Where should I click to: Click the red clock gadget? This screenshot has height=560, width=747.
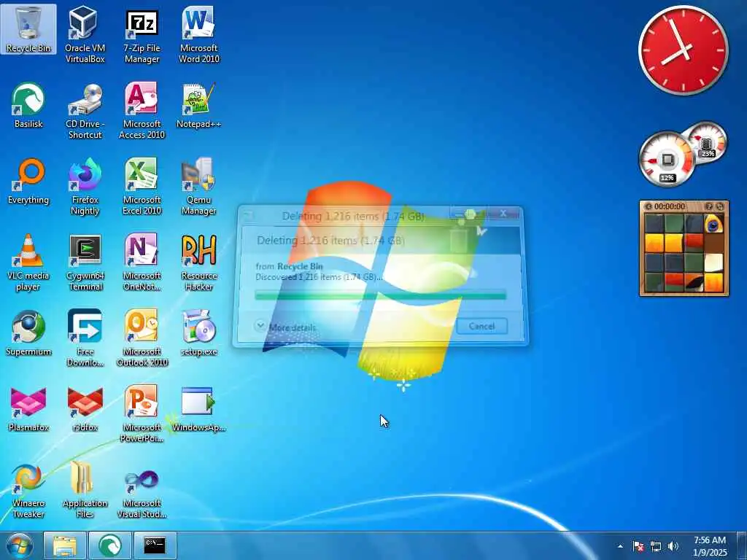click(683, 50)
